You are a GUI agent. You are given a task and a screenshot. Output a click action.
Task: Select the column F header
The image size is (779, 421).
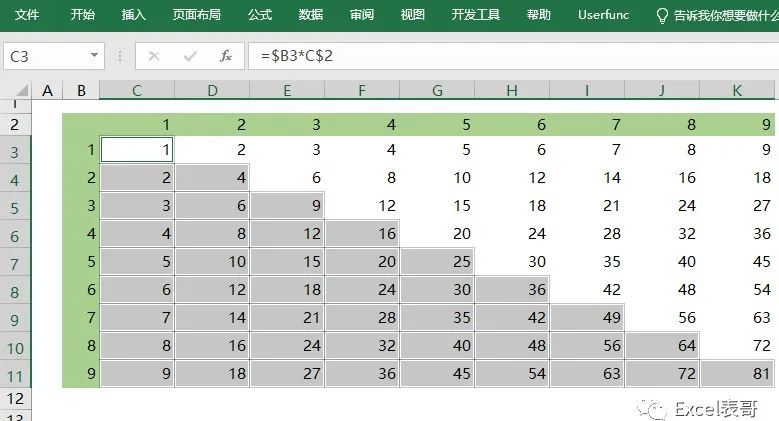(x=362, y=90)
